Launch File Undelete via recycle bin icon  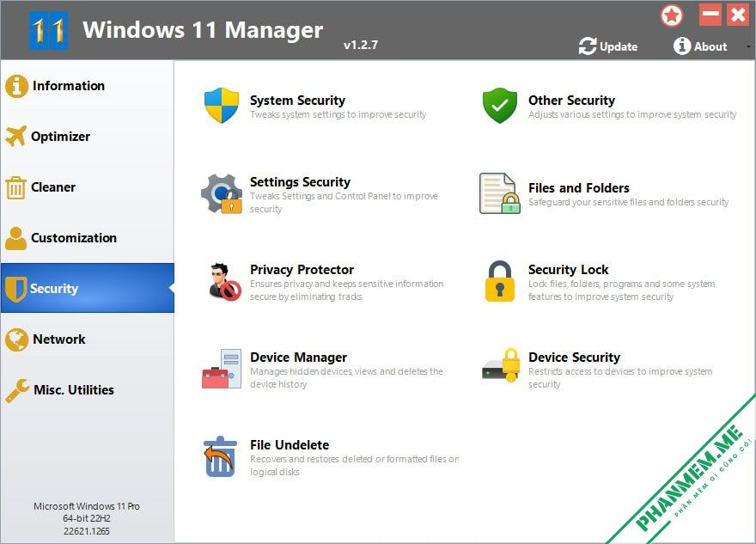[220, 456]
